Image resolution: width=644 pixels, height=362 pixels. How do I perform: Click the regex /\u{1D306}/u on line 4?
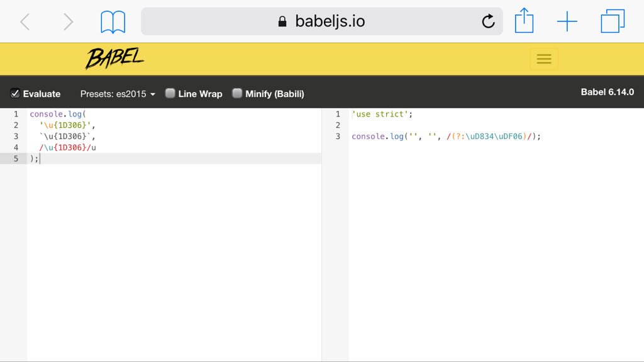click(x=67, y=147)
